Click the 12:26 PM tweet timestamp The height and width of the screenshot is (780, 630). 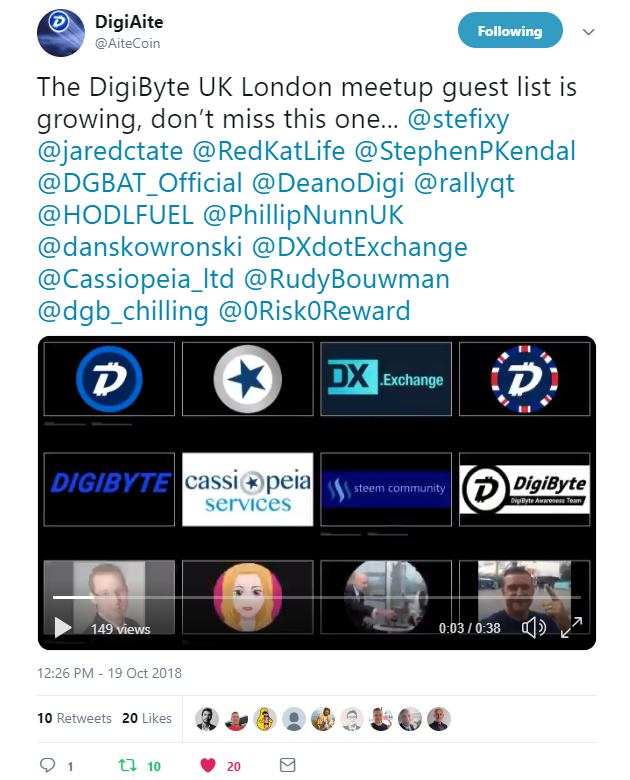tap(109, 673)
